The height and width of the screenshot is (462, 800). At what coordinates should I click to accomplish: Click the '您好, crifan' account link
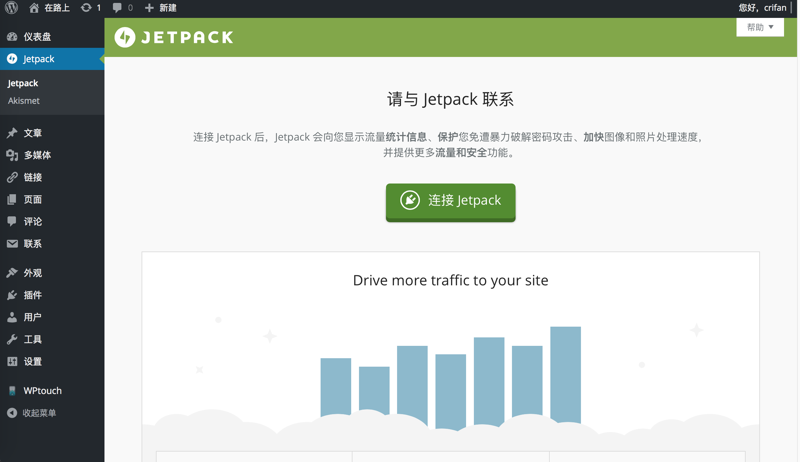pos(763,8)
